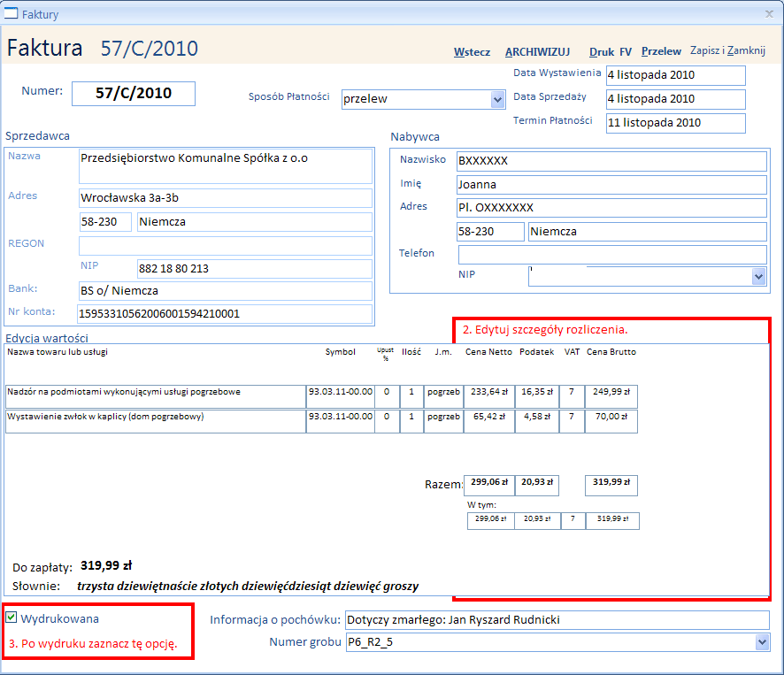Image resolution: width=784 pixels, height=675 pixels.
Task: Click Podatek 4,58 zł cell
Action: coord(537,421)
